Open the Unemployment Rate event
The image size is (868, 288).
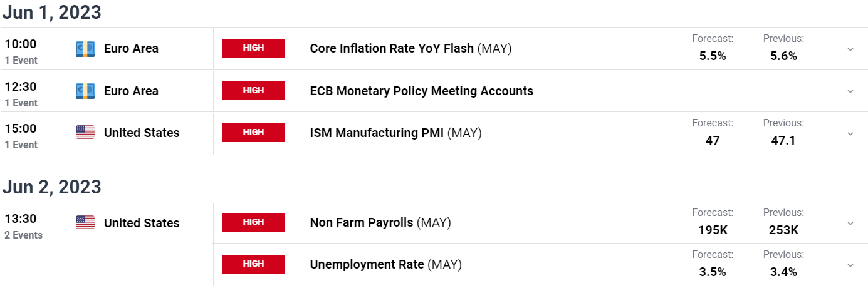click(x=385, y=264)
